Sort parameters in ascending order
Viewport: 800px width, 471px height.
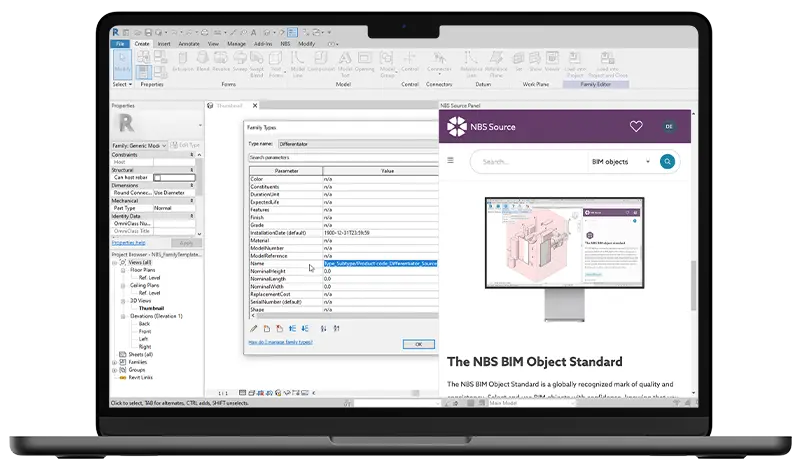tap(323, 329)
